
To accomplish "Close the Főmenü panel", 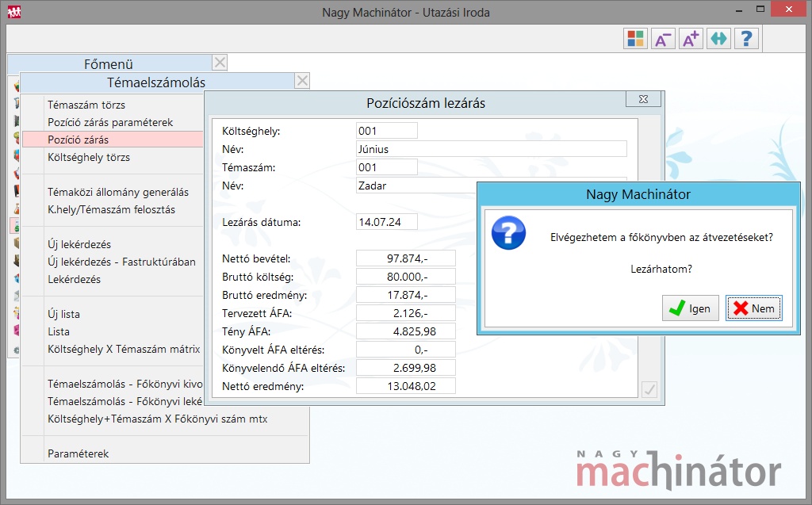I will pos(220,63).
